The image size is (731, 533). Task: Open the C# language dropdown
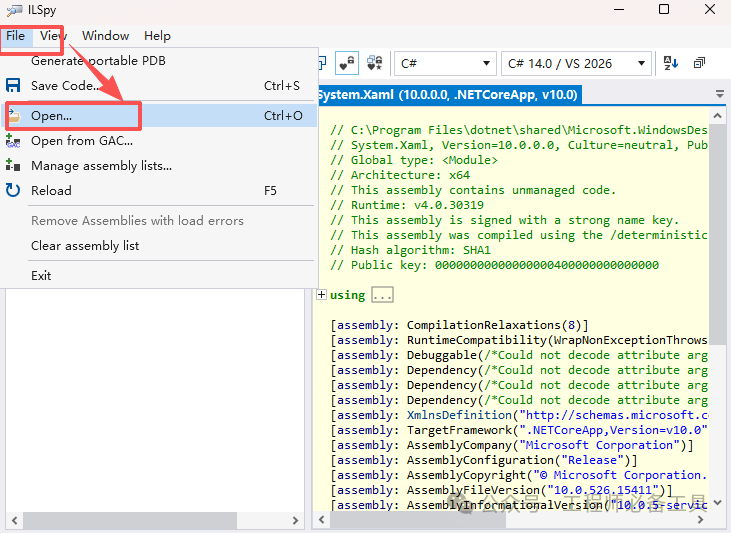[443, 63]
